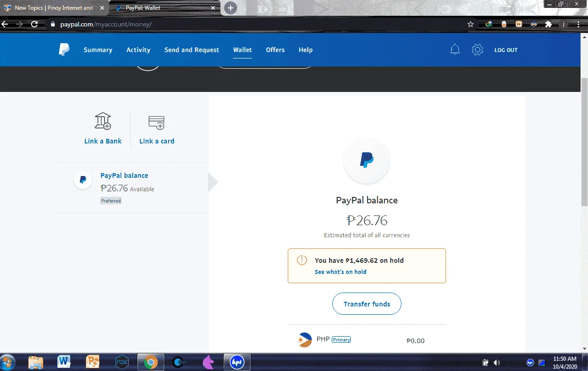Open the purple wolf app in taskbar

[x=208, y=362]
